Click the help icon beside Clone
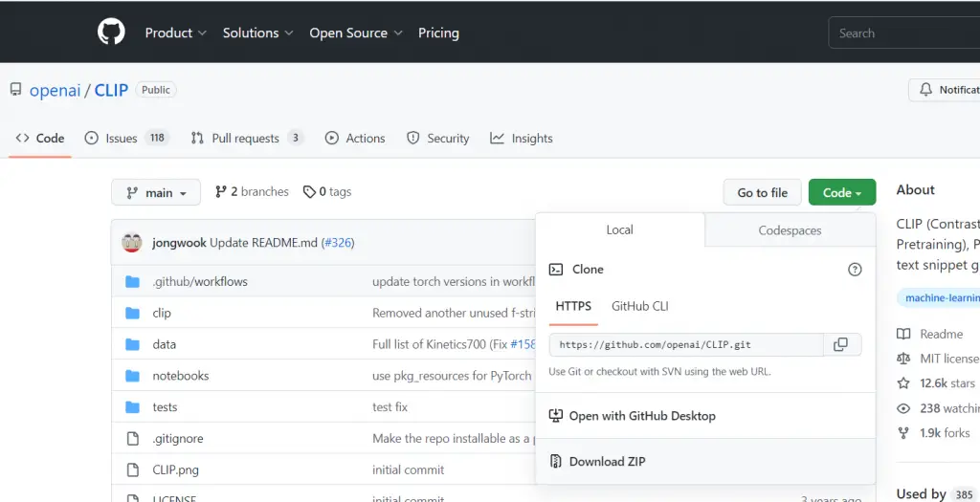980x502 pixels. point(855,270)
